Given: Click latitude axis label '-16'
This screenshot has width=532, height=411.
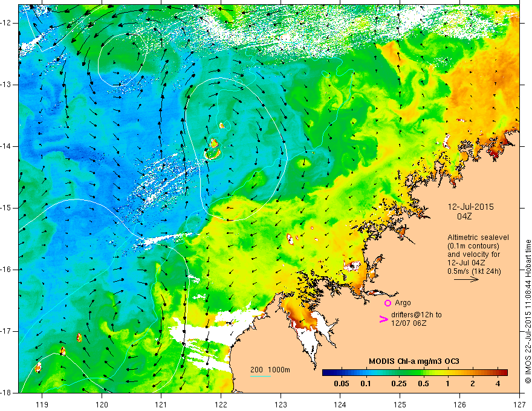Looking at the screenshot, I should [x=6, y=270].
